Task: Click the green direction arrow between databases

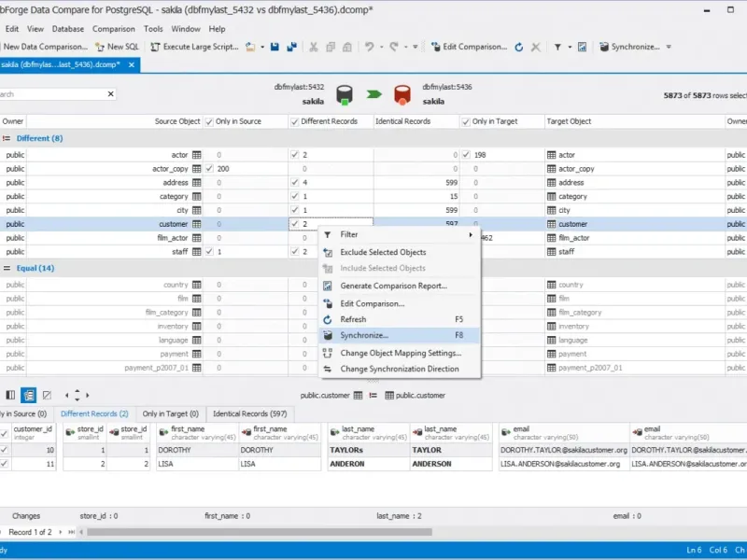Action: click(x=374, y=94)
